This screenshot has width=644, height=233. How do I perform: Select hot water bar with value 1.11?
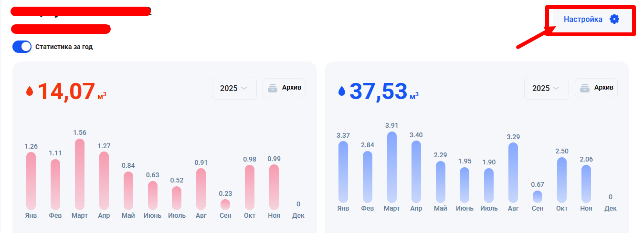coord(55,184)
